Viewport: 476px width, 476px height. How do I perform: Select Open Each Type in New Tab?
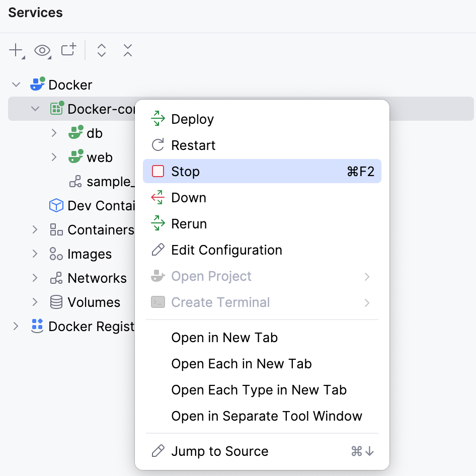pyautogui.click(x=259, y=389)
